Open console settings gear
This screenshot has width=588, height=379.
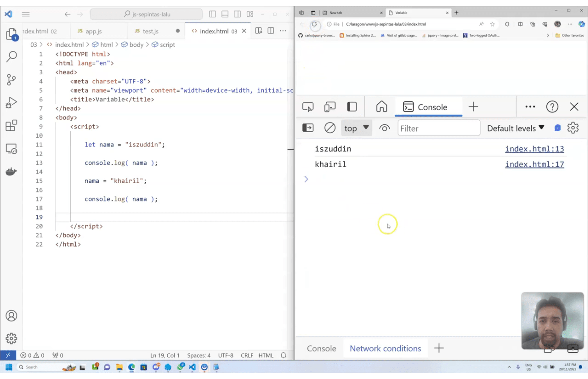(573, 128)
